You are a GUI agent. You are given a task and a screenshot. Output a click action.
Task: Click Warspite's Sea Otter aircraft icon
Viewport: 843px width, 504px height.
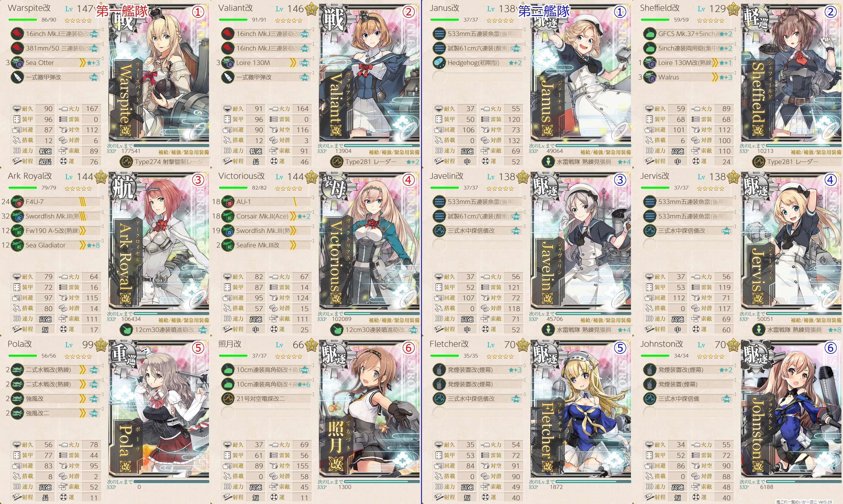17,63
